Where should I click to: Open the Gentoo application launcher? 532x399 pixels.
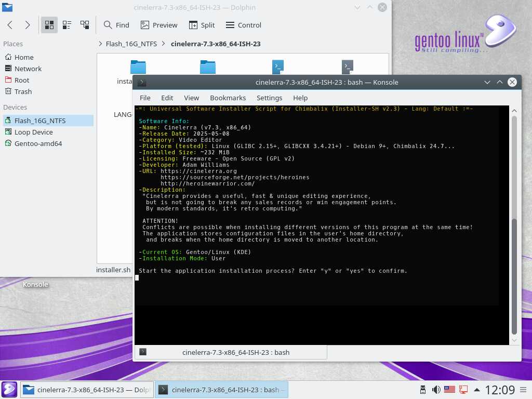(10, 389)
